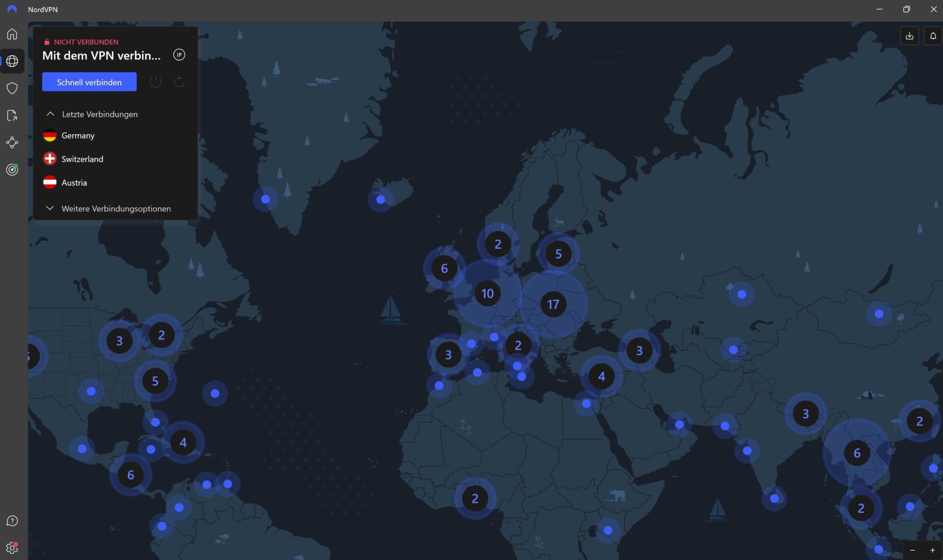The width and height of the screenshot is (943, 560).
Task: Open the help question mark icon
Action: [x=12, y=521]
